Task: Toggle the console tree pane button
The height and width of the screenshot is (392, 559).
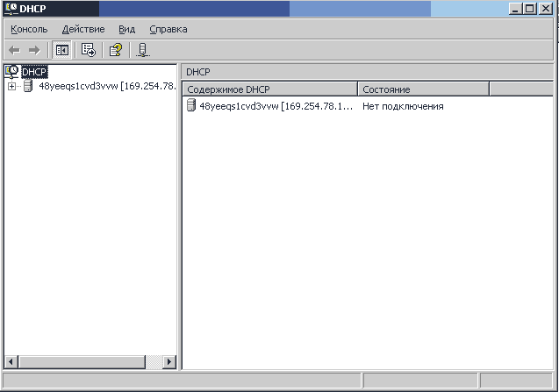Action: [62, 50]
